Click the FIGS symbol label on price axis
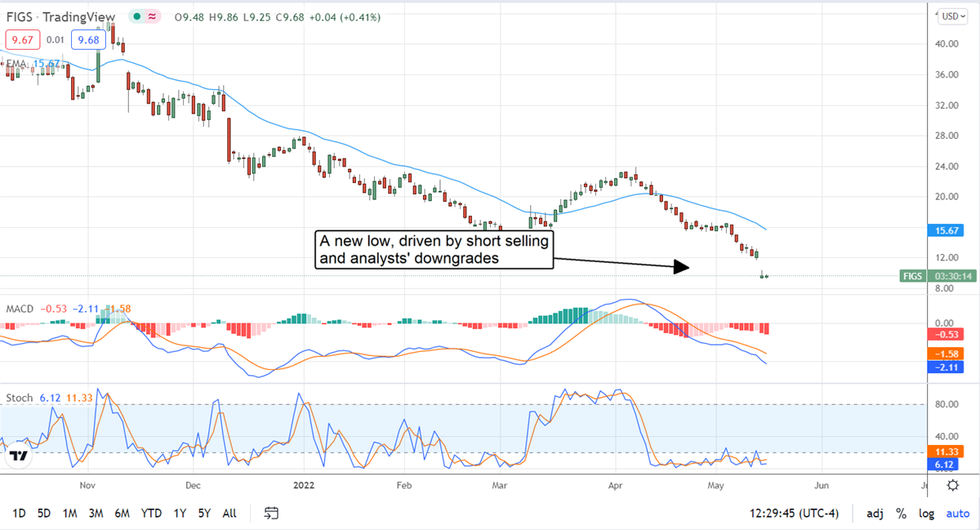The width and height of the screenshot is (980, 530). tap(911, 276)
